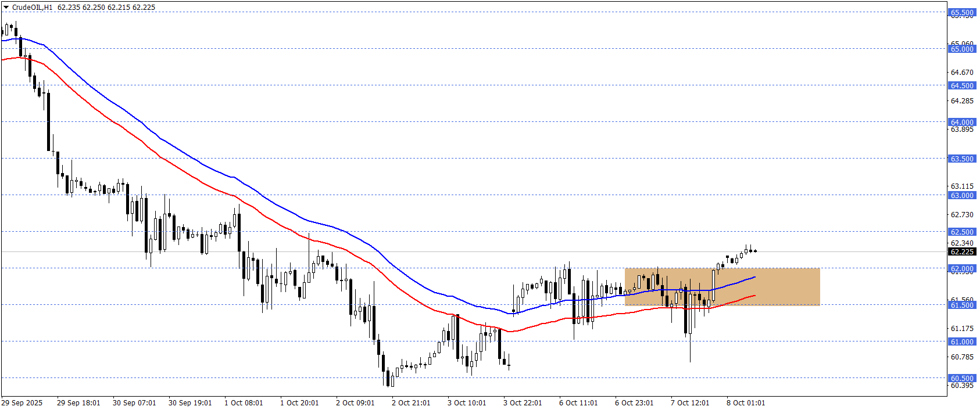Click the 29 Sep 18:01 time label
The image size is (980, 410).
(78, 403)
